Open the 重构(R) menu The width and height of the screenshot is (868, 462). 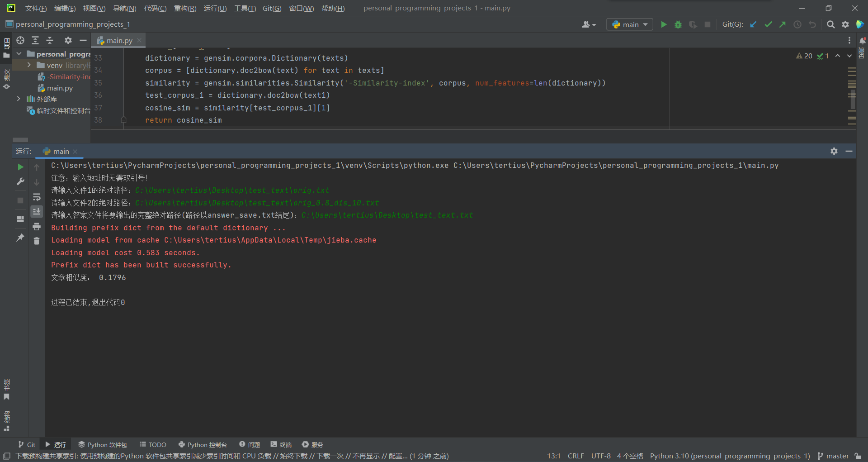coord(185,8)
